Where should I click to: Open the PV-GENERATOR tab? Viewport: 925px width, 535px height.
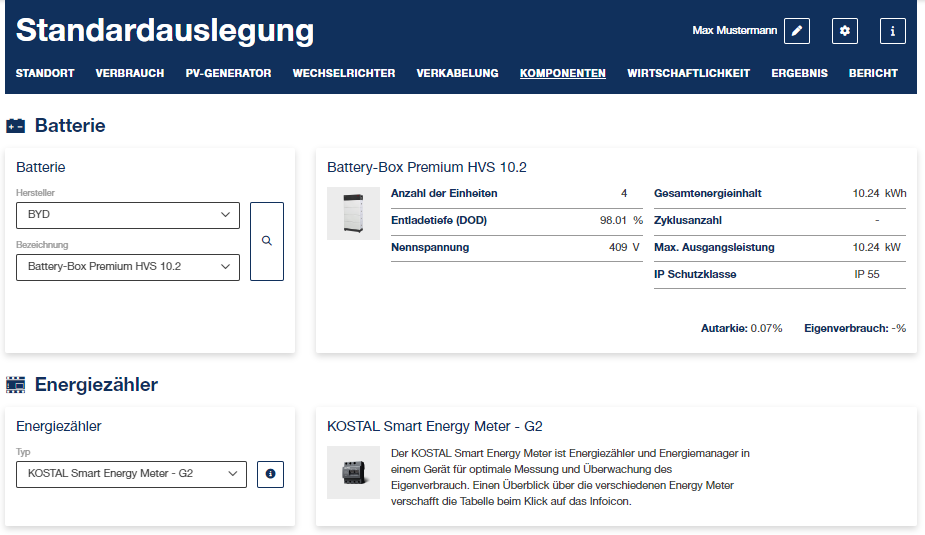click(x=228, y=73)
